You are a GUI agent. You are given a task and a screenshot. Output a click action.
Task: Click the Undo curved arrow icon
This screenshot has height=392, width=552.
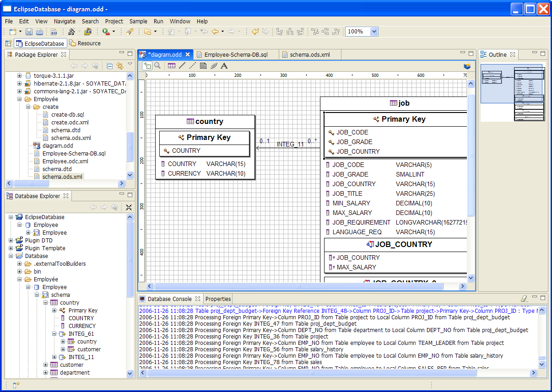255,32
